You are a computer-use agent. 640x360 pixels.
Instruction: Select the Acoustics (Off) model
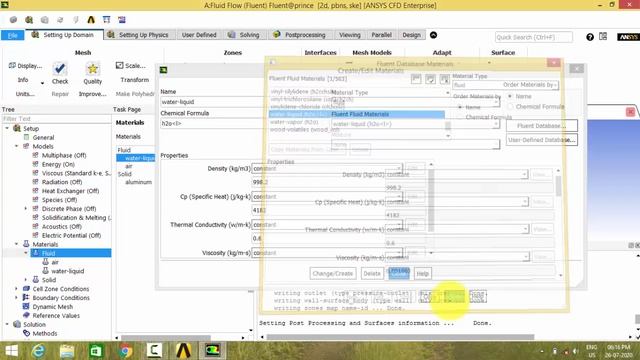click(x=62, y=227)
